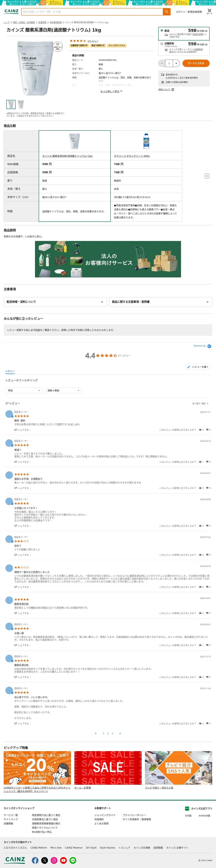Screen dimensions: 216x868
Task: Open グラフィコ オキシクリーン 500g product link
Action: [132, 156]
